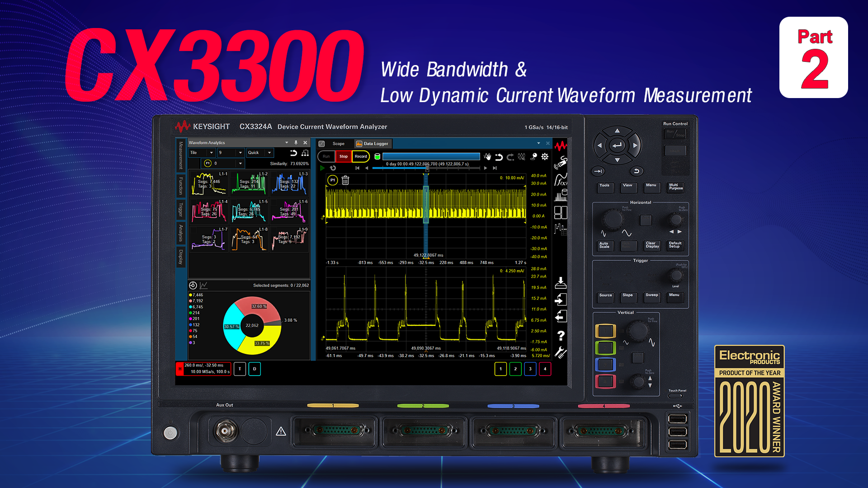The height and width of the screenshot is (488, 868).
Task: Open the Quick analysis dropdown
Action: point(269,152)
